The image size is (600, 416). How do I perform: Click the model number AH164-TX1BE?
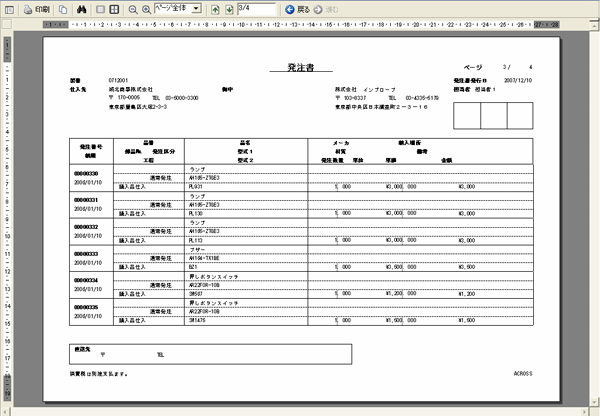pyautogui.click(x=204, y=258)
